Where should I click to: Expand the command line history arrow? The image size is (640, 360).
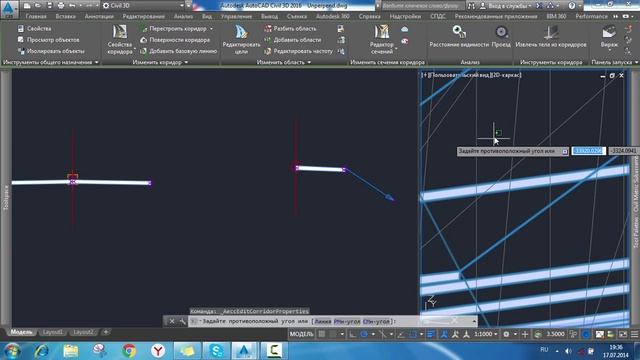pos(473,321)
